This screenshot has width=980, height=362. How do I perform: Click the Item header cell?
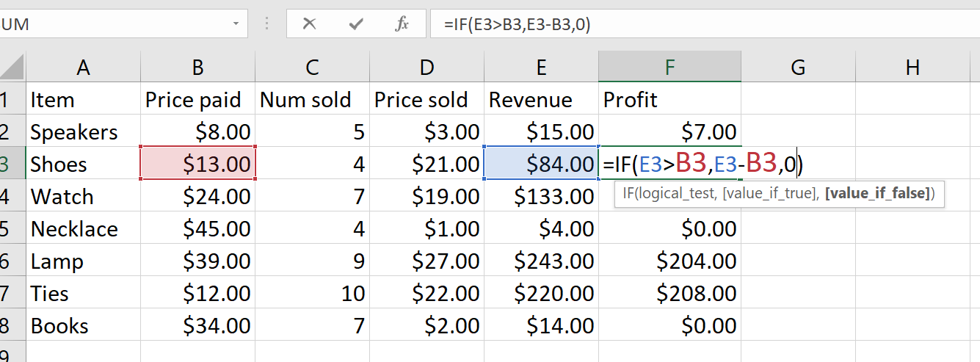[83, 99]
